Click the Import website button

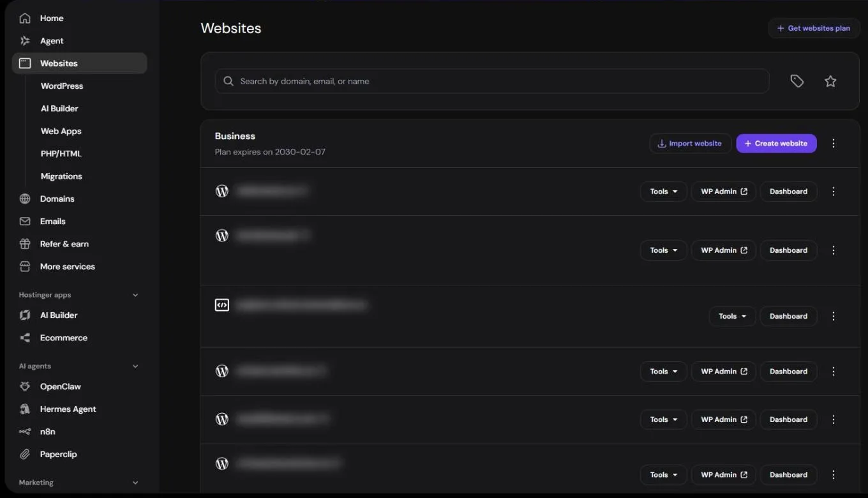tap(690, 144)
